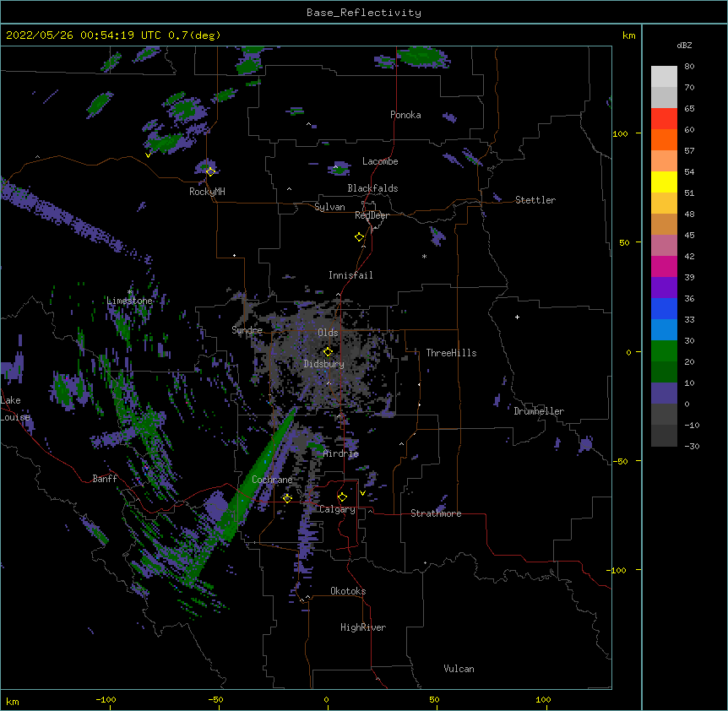The height and width of the screenshot is (711, 728).
Task: Click the Lacombe city label
Action: coord(380,161)
